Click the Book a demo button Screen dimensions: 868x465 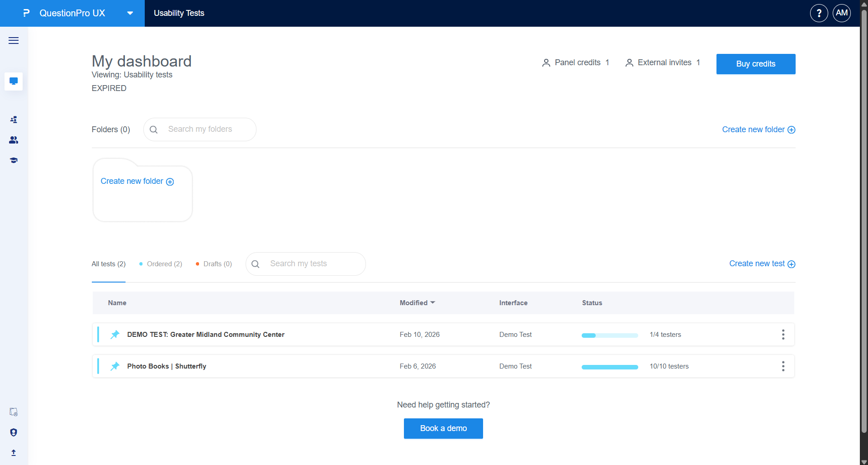[443, 428]
